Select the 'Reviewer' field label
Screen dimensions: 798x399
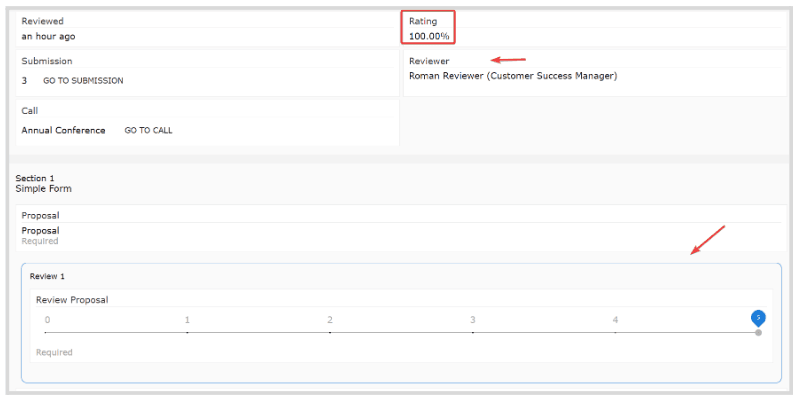(x=429, y=61)
